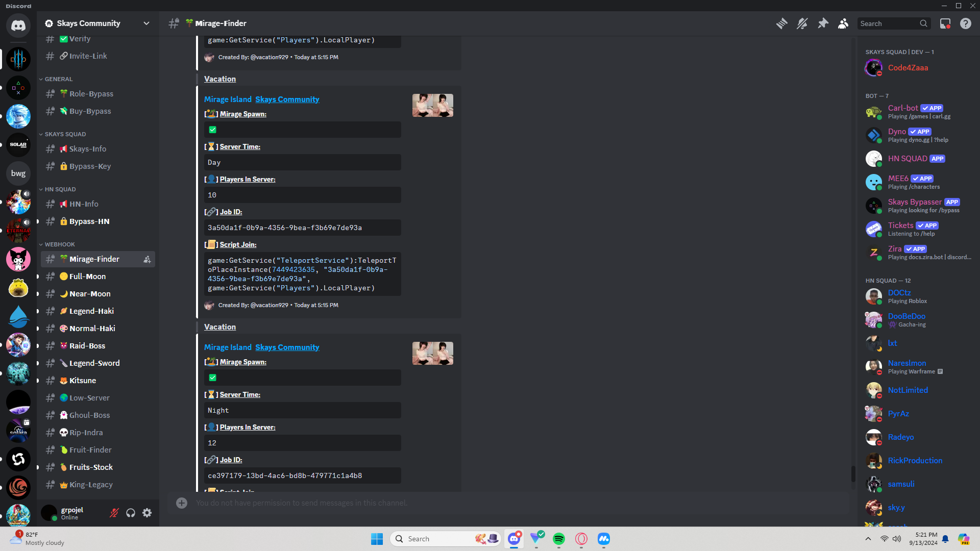
Task: Open the Windows Start menu
Action: pos(377,539)
